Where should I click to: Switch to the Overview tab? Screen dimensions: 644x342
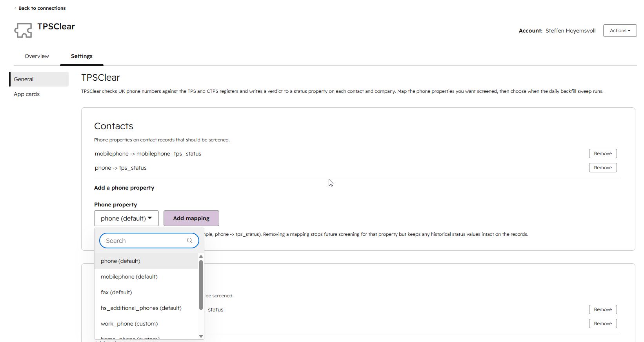pos(37,56)
